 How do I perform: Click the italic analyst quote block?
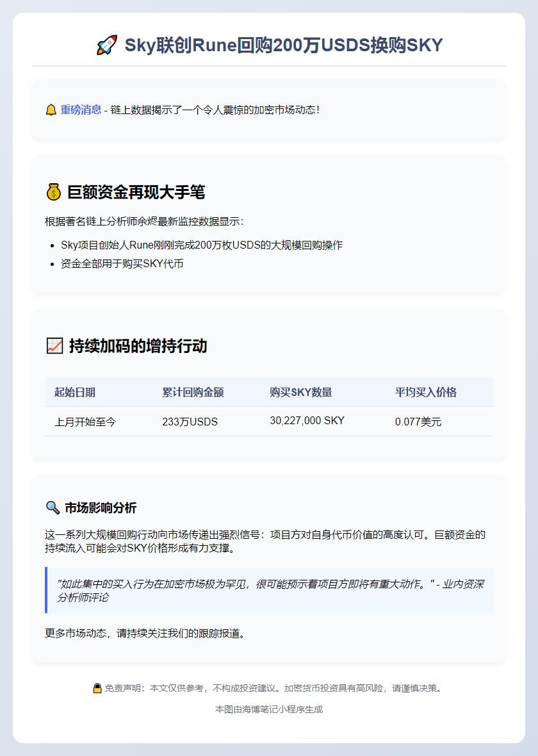pyautogui.click(x=269, y=590)
